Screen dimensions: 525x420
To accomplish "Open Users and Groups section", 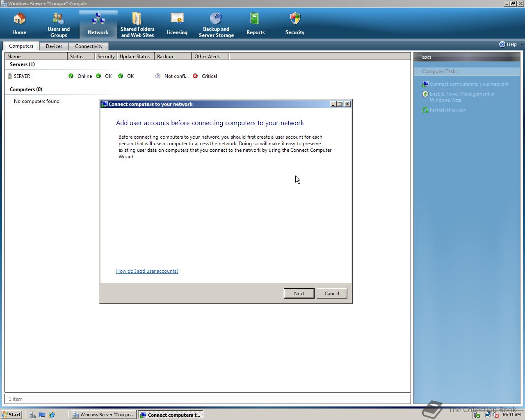I will coord(59,25).
